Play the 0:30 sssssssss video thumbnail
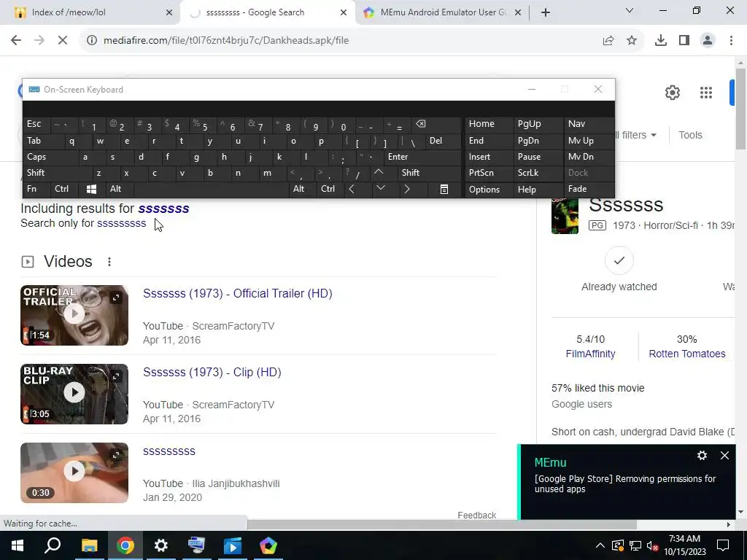This screenshot has height=560, width=747. pyautogui.click(x=74, y=472)
